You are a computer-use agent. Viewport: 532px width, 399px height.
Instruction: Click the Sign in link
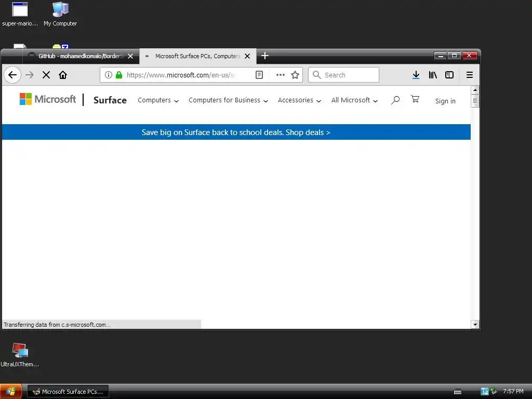tap(445, 101)
